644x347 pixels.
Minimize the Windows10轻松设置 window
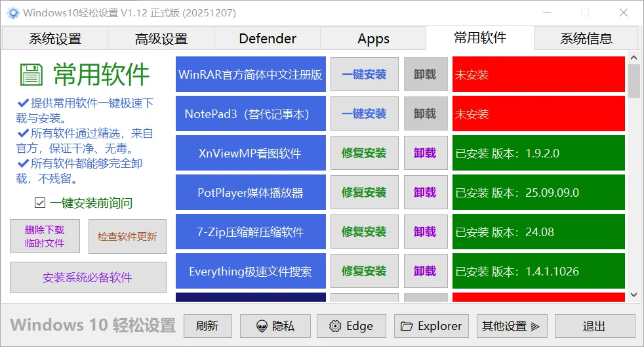[547, 12]
